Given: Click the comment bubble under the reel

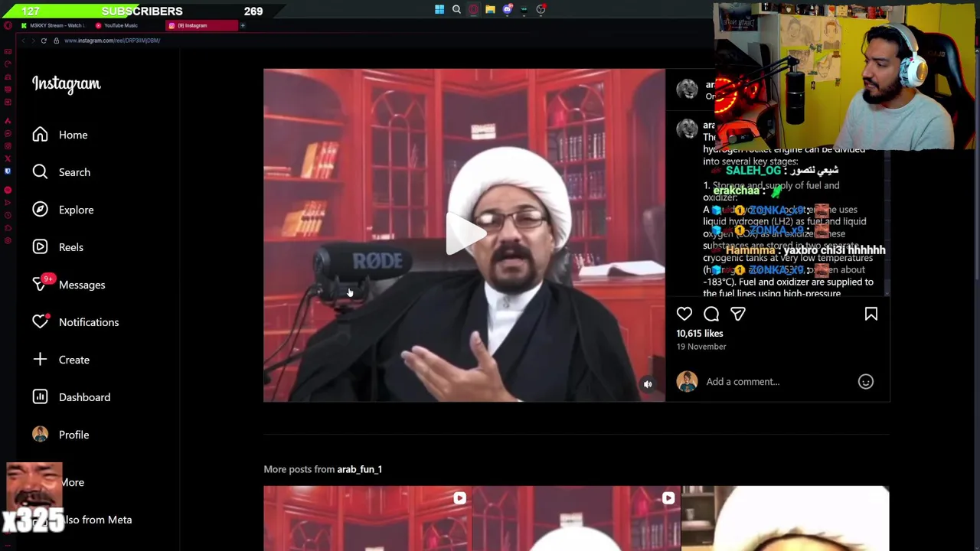Looking at the screenshot, I should coord(711,314).
